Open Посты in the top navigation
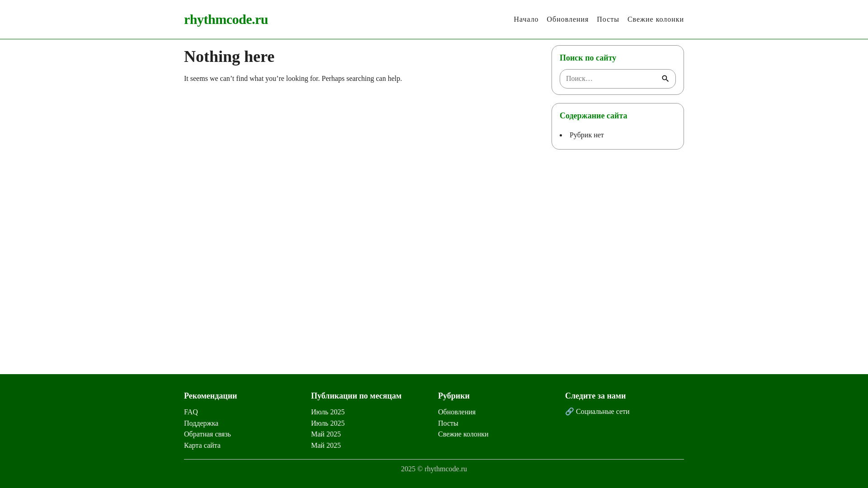This screenshot has width=868, height=488. tap(608, 19)
